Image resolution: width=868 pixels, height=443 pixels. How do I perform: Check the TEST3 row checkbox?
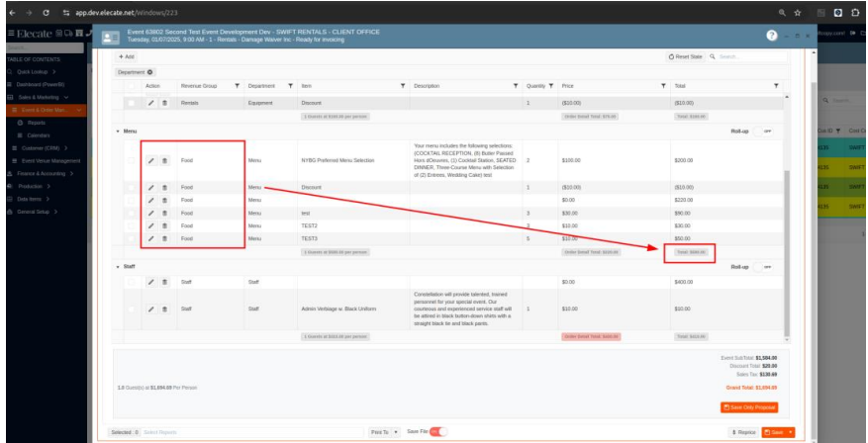click(132, 238)
